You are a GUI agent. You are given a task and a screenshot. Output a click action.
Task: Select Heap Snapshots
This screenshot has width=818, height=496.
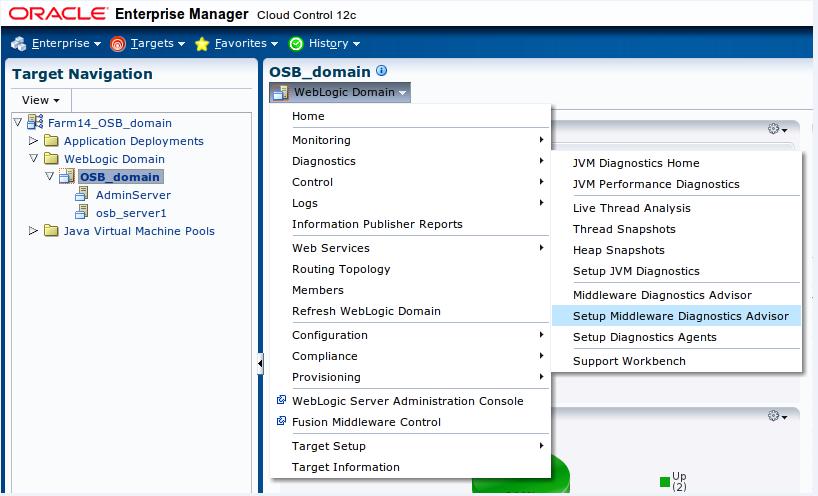point(676,250)
